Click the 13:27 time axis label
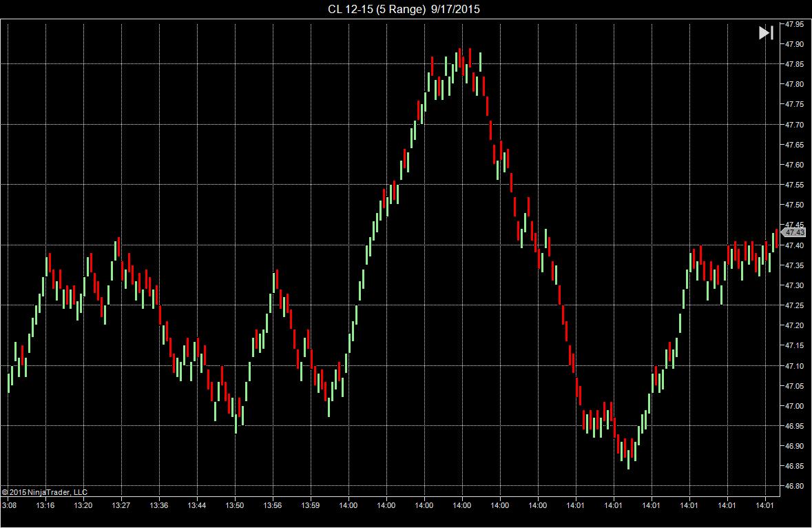 [121, 505]
